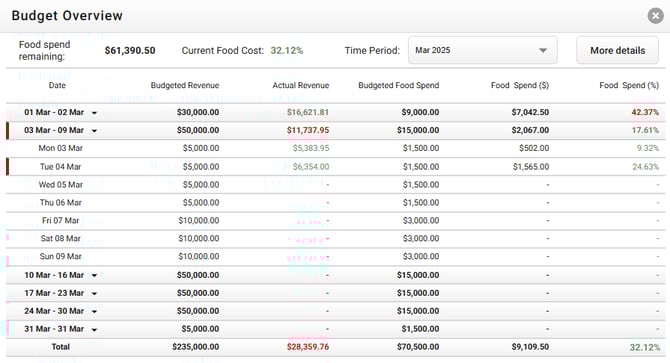Select the Fri 07 Mar row

coord(335,220)
